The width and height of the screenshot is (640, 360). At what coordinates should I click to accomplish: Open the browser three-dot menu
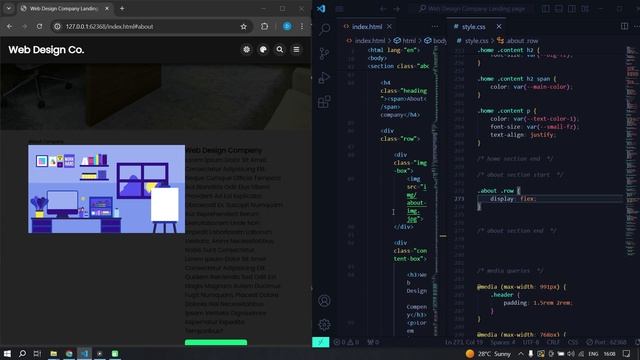(x=302, y=27)
